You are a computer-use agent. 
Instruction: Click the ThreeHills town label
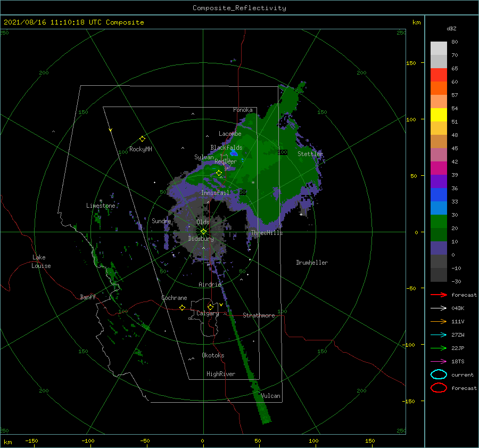267,233
